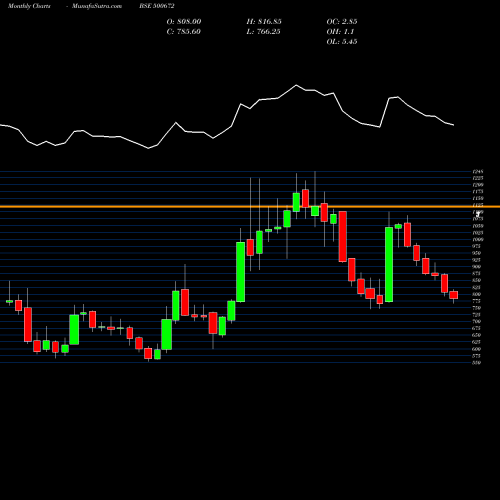This screenshot has height=500, width=500.
Task: Click the 1175 price axis label
Action: click(x=478, y=192)
